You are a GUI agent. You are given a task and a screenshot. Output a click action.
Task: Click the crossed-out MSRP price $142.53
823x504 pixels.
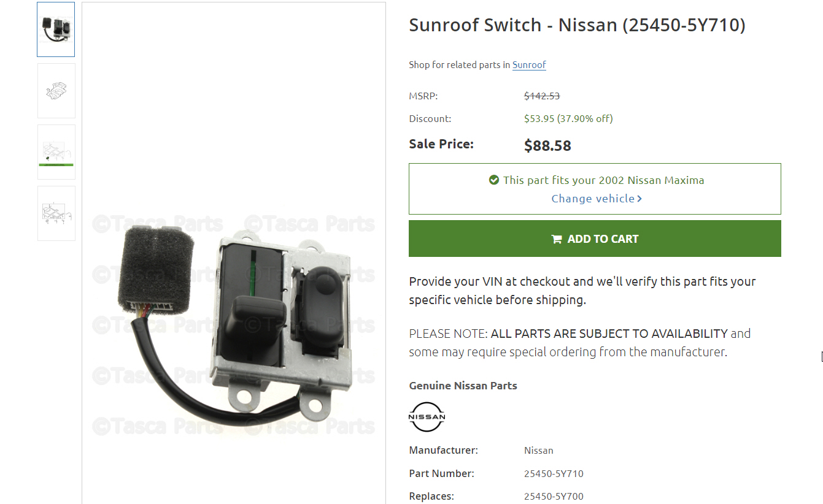pyautogui.click(x=542, y=96)
